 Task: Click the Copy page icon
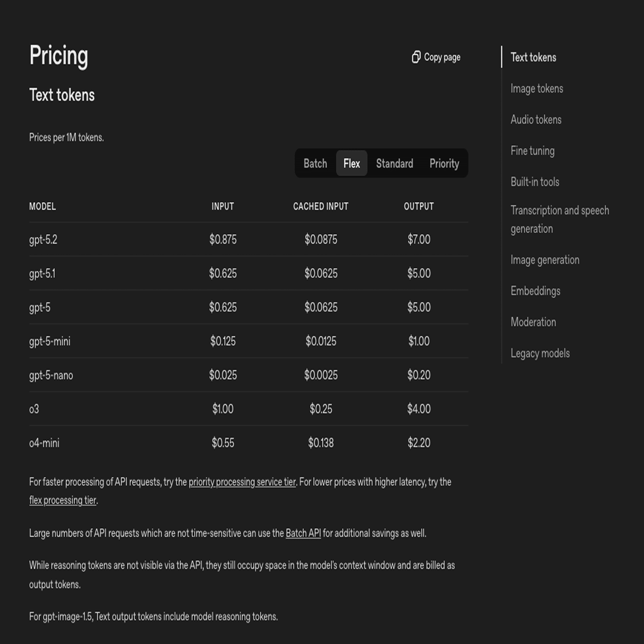(x=416, y=57)
